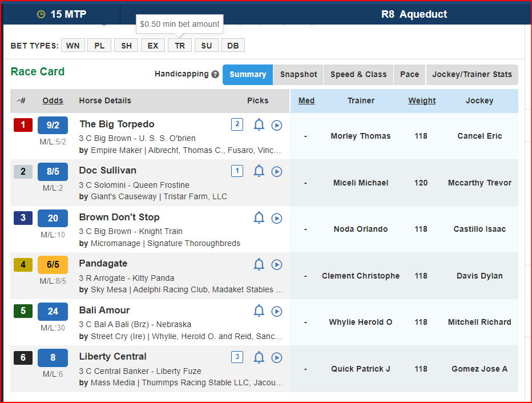Click Handicapping help question mark icon

point(215,74)
